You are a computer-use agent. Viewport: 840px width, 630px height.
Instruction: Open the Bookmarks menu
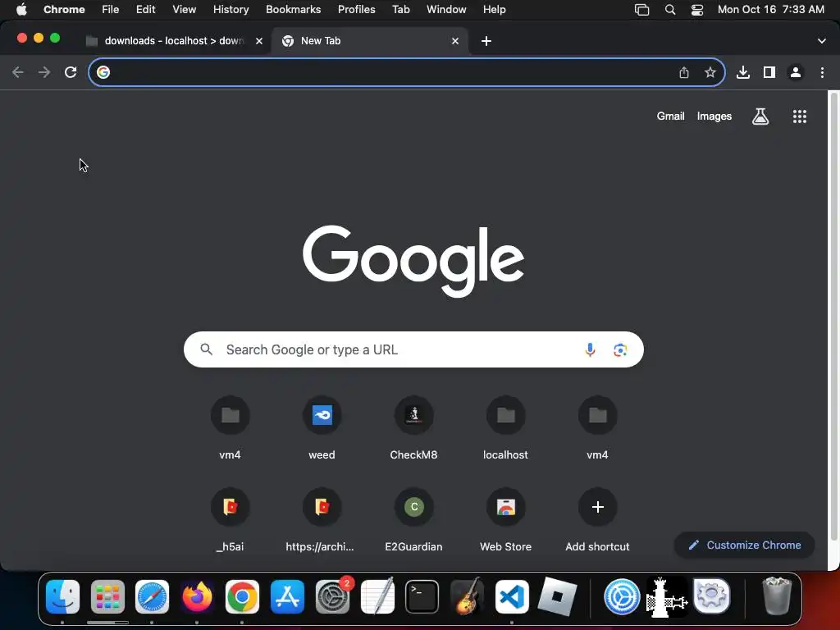294,10
